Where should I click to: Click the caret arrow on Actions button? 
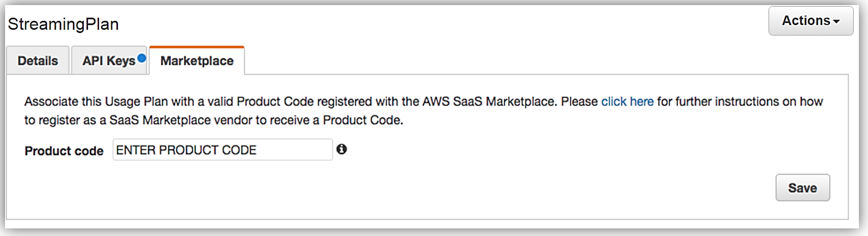pyautogui.click(x=837, y=21)
